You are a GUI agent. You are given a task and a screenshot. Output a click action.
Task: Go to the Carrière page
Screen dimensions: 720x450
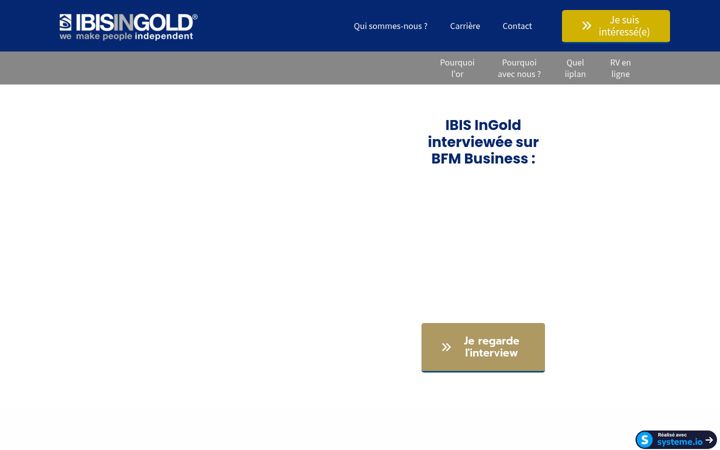pyautogui.click(x=465, y=26)
